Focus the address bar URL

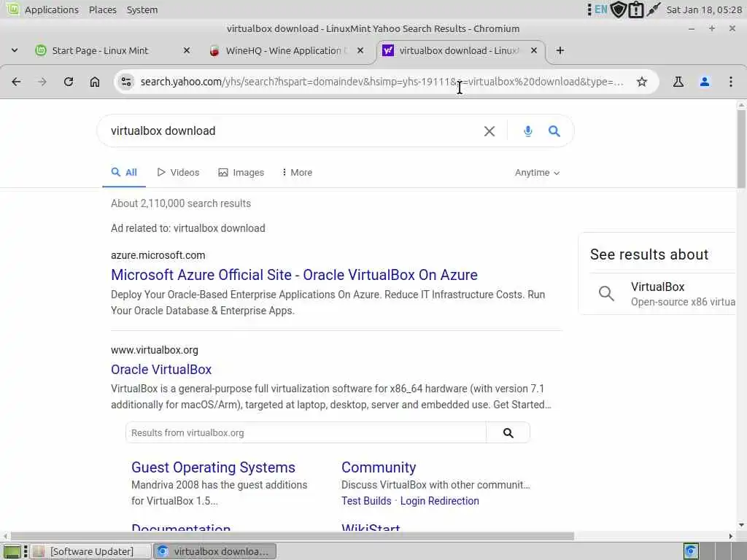coord(381,82)
